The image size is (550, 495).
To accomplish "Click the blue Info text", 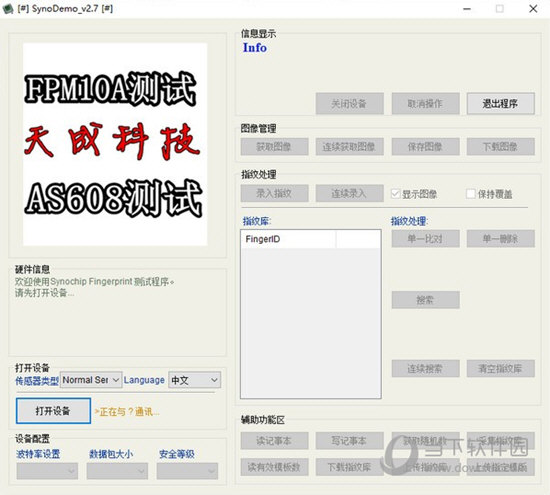I will click(255, 48).
